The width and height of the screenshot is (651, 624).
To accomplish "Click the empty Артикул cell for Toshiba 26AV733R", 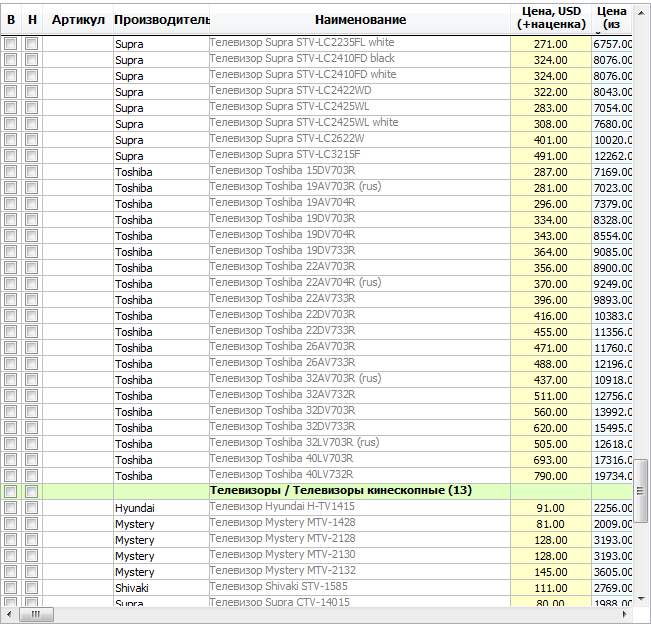I will (78, 364).
